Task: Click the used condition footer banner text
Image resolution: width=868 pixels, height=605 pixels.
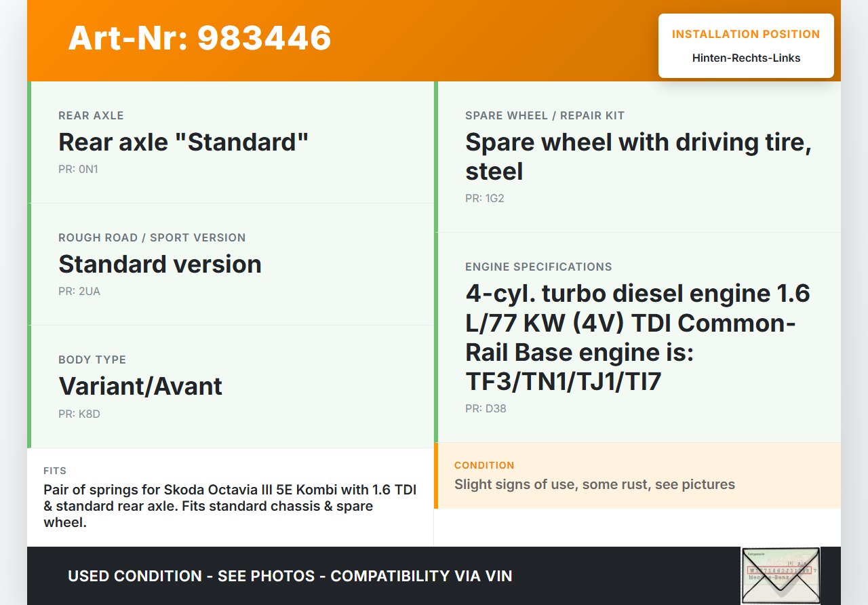Action: (x=290, y=576)
